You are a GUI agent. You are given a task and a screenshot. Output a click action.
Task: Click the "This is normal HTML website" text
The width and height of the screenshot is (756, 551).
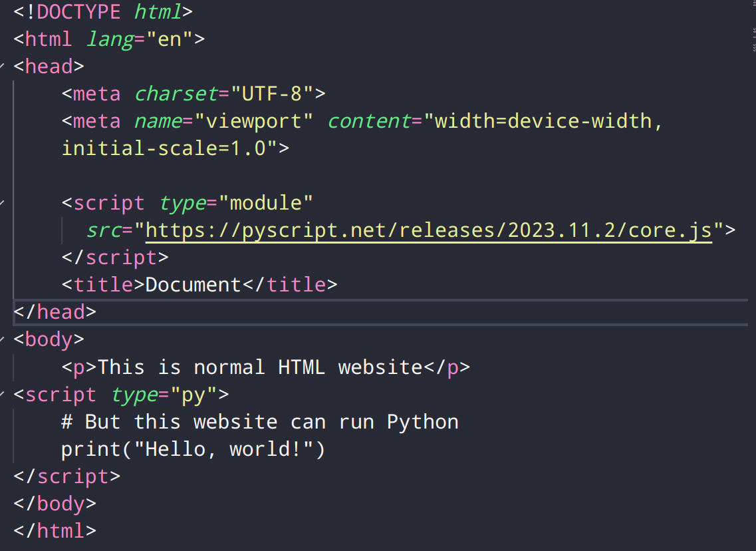260,367
